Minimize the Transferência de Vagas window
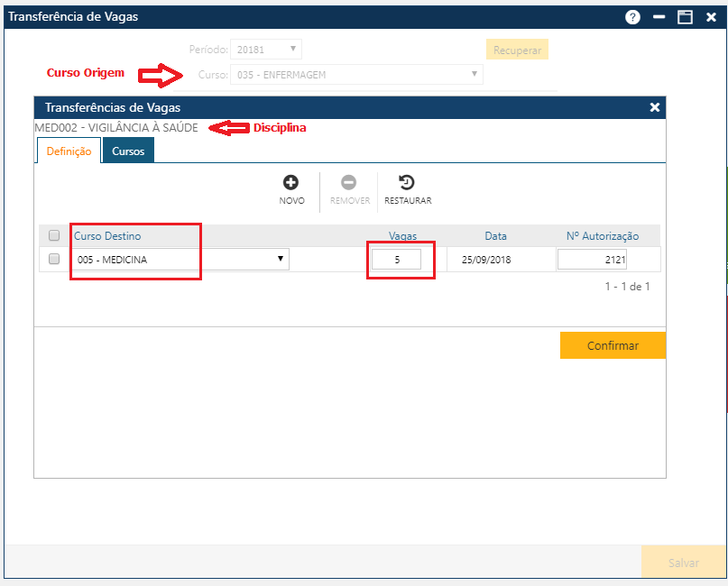Screen dimensions: 728x586 point(659,17)
